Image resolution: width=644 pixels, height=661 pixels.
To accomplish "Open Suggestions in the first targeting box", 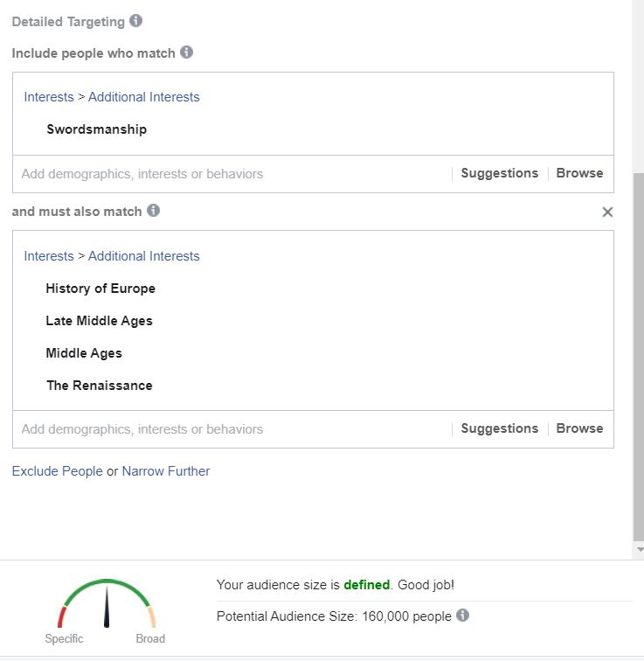I will click(x=500, y=173).
